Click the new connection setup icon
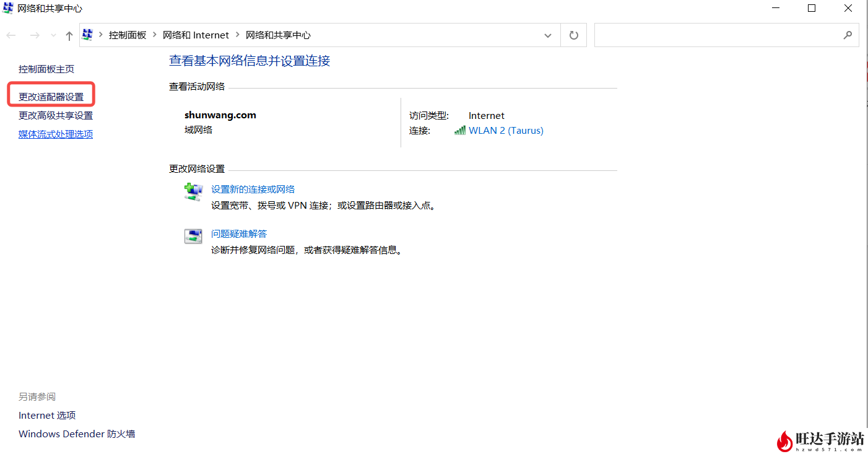868x454 pixels. (193, 191)
